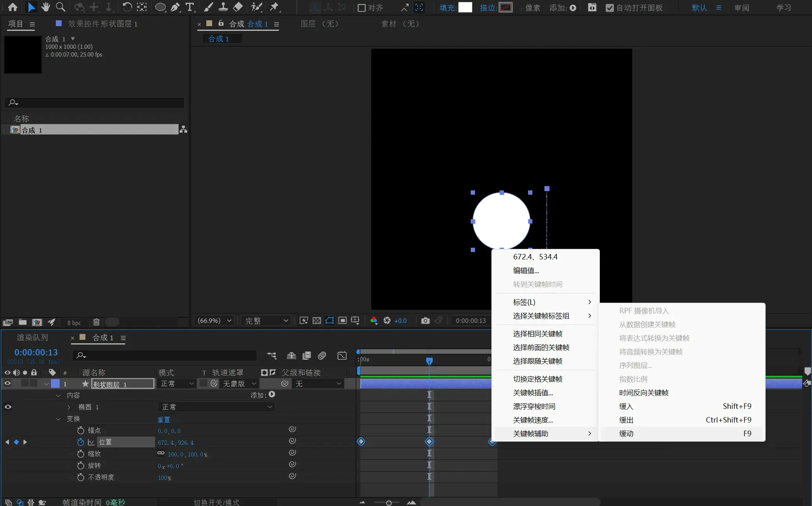Click the reset exposure icon
Screen dimensions: 812x506
387,321
